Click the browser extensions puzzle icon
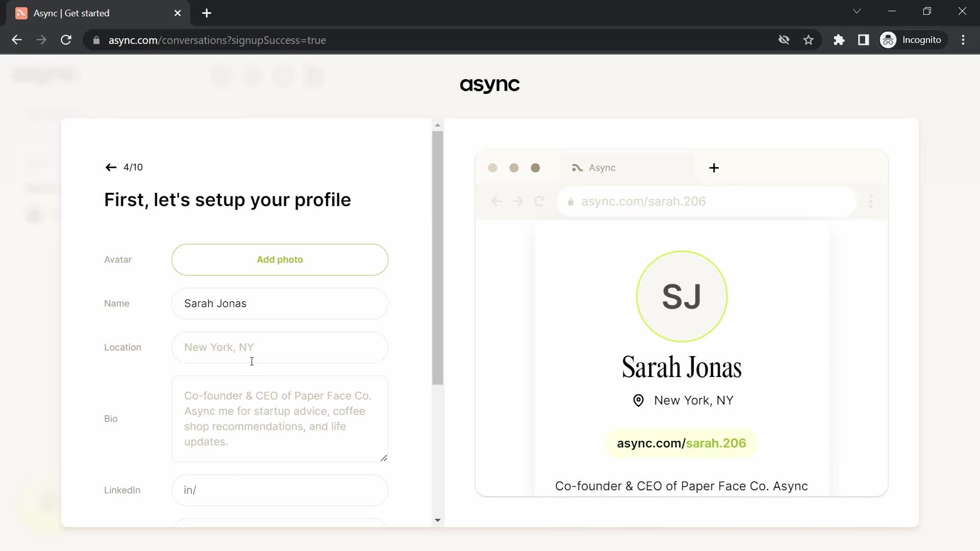The image size is (980, 551). (x=839, y=40)
